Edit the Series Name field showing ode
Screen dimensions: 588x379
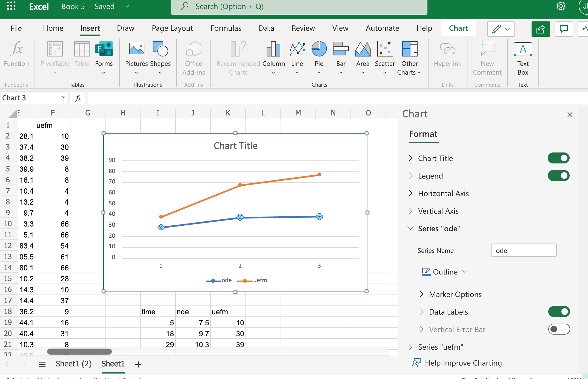click(x=524, y=250)
